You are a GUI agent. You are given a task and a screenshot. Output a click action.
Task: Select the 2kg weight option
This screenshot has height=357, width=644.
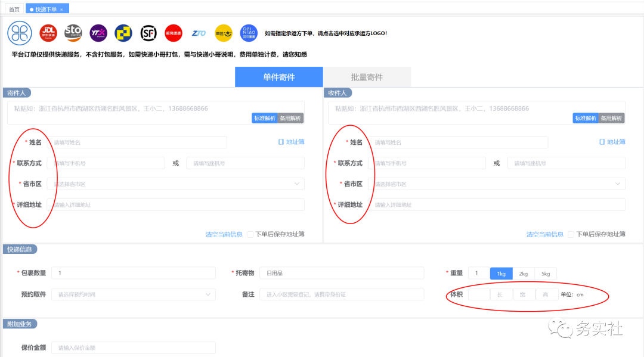[x=523, y=273]
